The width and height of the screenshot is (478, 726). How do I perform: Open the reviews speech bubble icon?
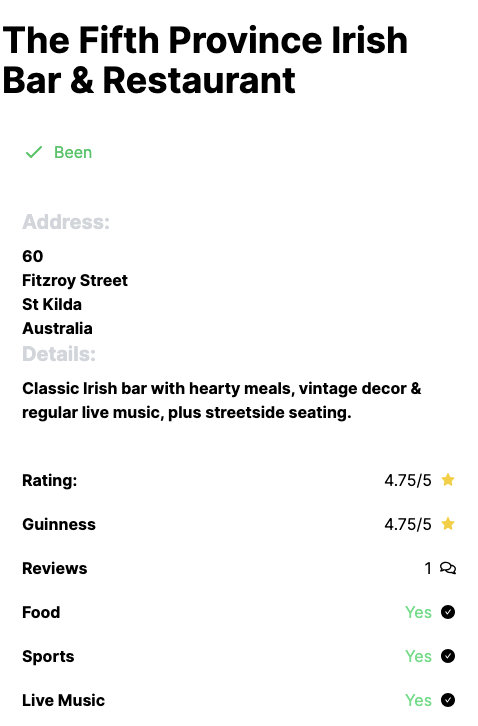448,568
